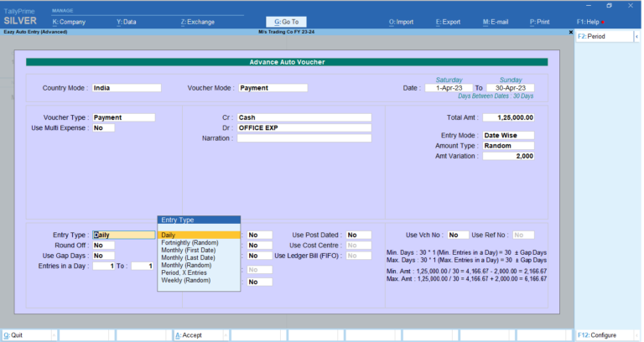Click the Amount Type field Random
This screenshot has width=644, height=342.
pos(508,146)
